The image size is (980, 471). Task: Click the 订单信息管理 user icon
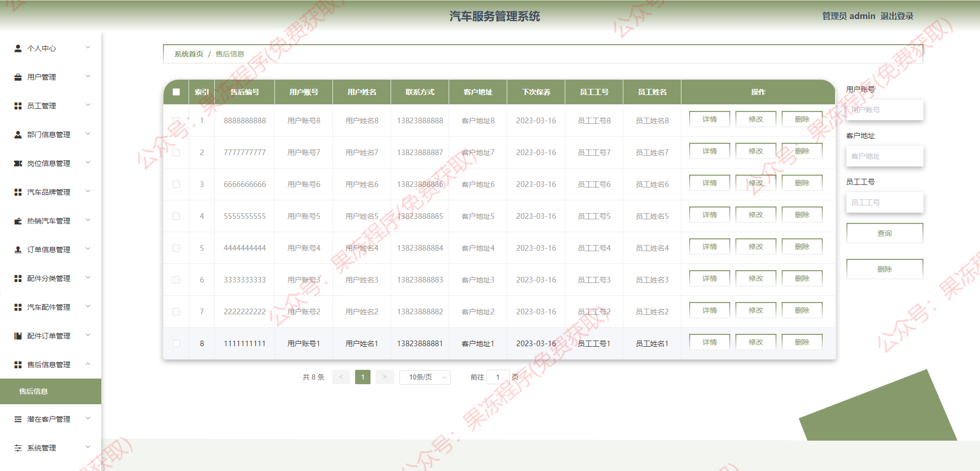(18, 250)
